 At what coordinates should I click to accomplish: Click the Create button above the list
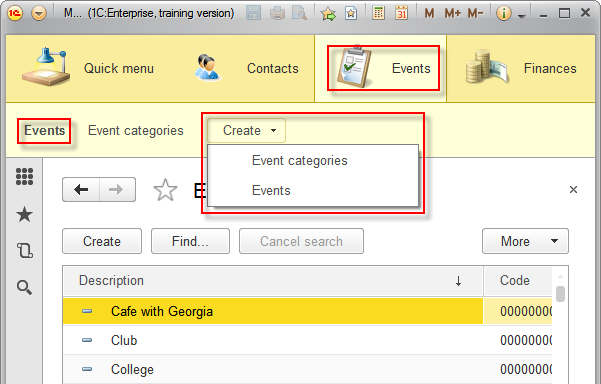point(102,241)
